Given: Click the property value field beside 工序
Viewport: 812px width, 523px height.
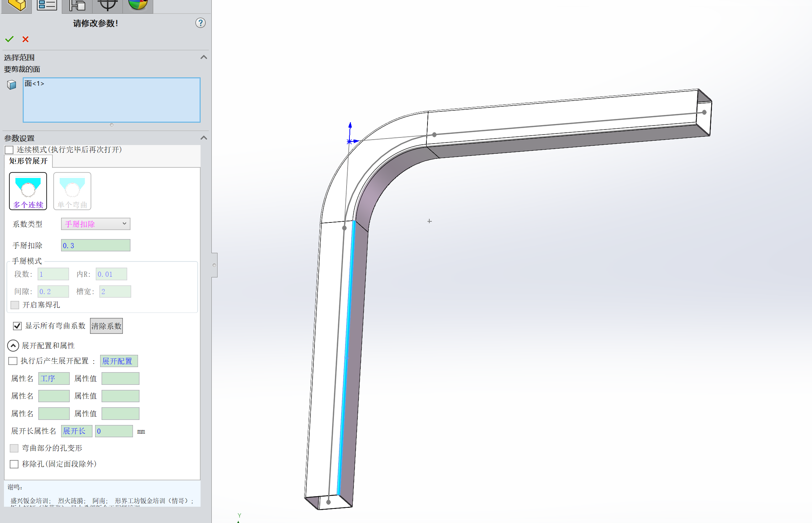Looking at the screenshot, I should click(120, 378).
